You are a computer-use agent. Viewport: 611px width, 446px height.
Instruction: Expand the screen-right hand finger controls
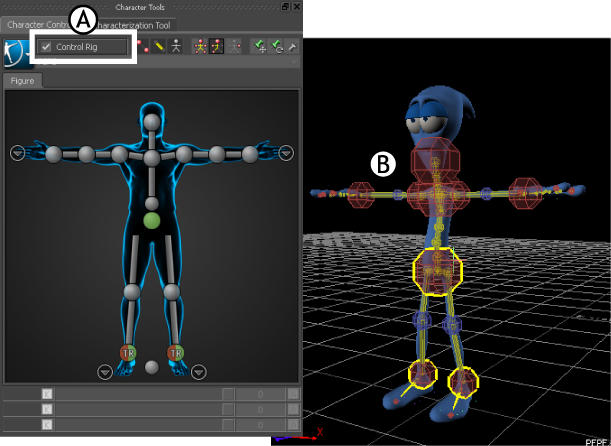click(x=286, y=153)
